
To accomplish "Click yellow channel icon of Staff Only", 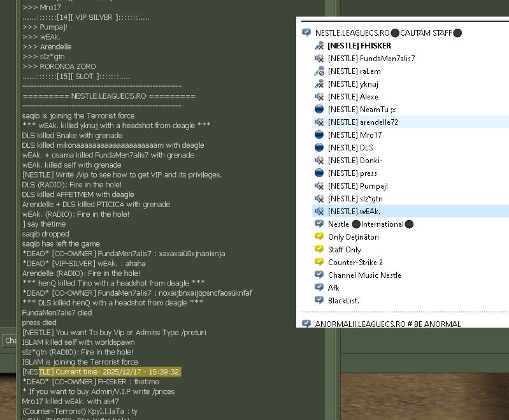I will pos(319,249).
